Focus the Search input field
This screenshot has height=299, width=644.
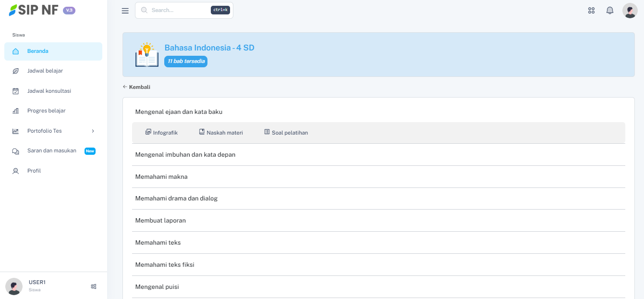pyautogui.click(x=179, y=10)
